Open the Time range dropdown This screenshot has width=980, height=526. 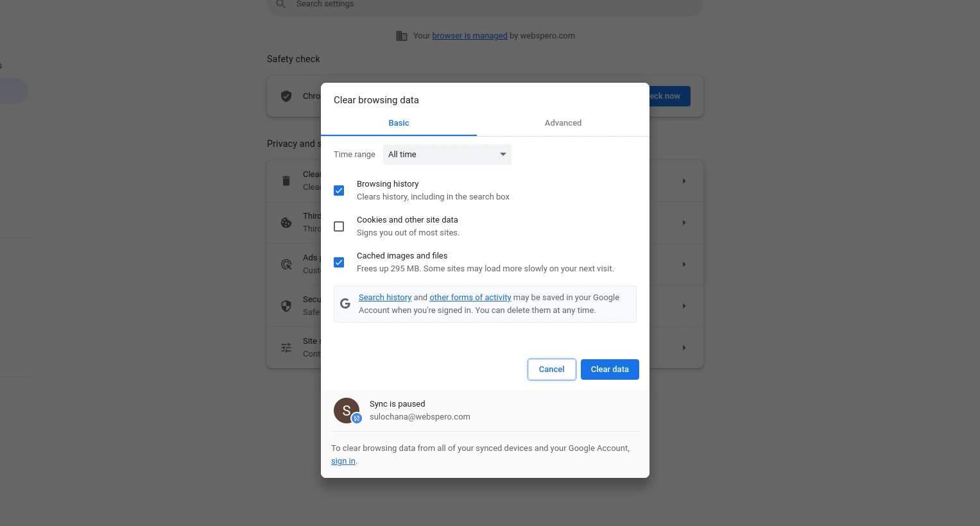click(447, 155)
